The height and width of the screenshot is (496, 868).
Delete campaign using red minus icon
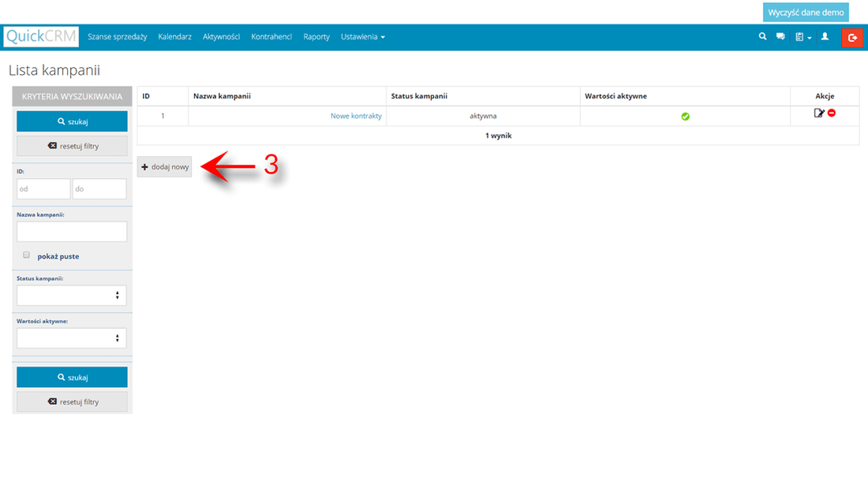point(832,114)
